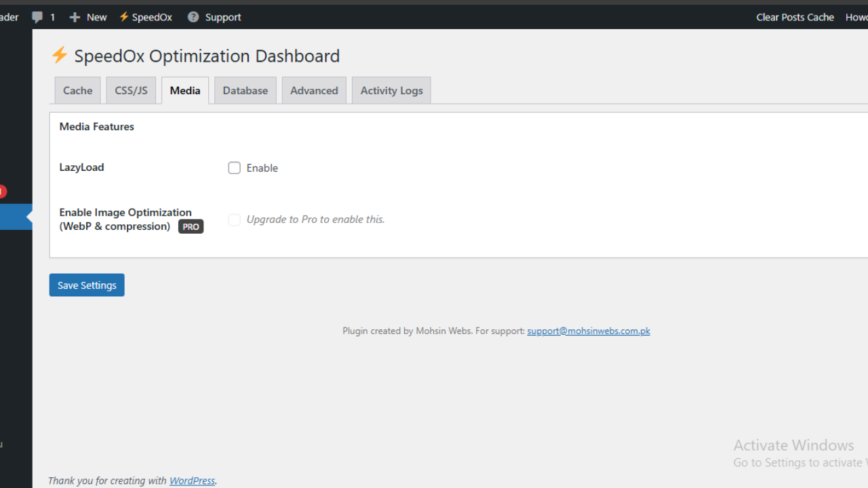The width and height of the screenshot is (868, 488).
Task: Click the Enable Image Optimization label
Action: (x=125, y=219)
